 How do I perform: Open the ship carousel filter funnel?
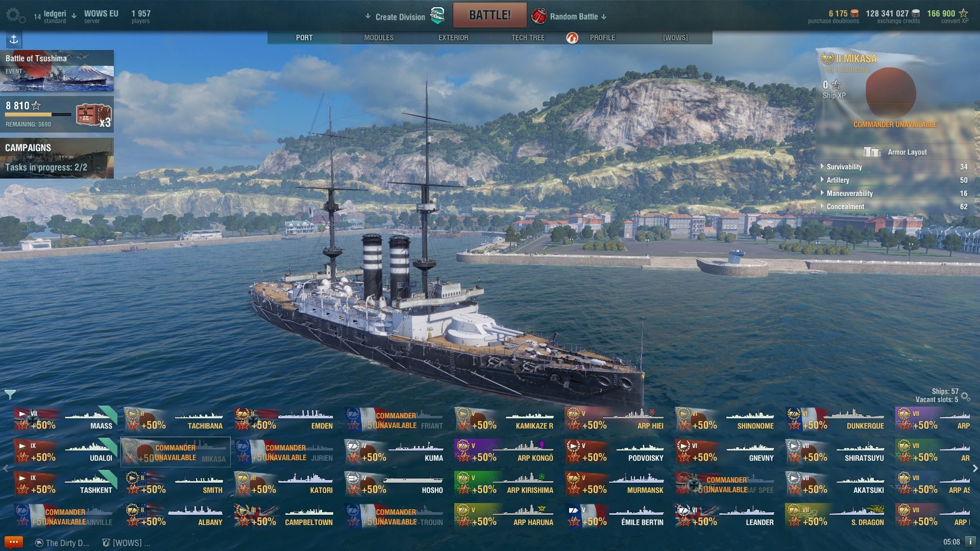[10, 394]
